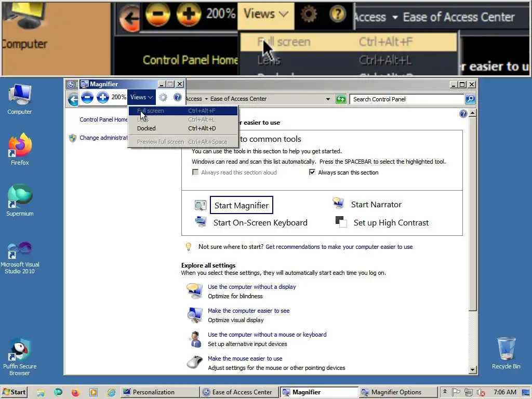The height and width of the screenshot is (399, 532).
Task: Click Start Narrator
Action: (376, 205)
